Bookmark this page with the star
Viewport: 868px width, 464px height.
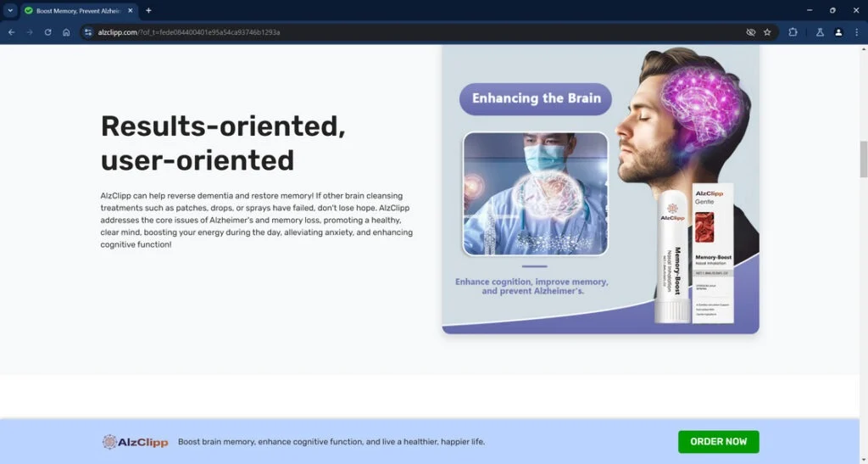coord(767,32)
